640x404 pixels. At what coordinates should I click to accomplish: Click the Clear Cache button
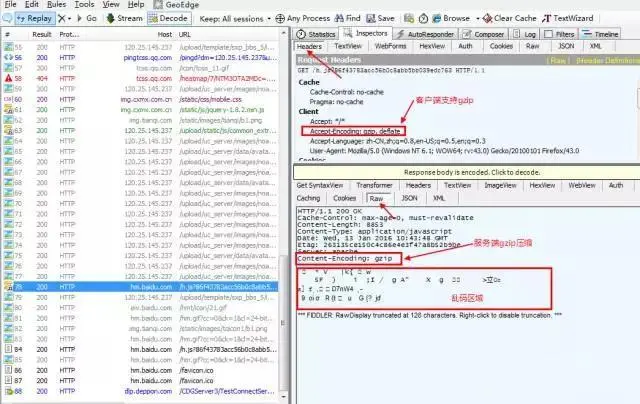[x=509, y=18]
